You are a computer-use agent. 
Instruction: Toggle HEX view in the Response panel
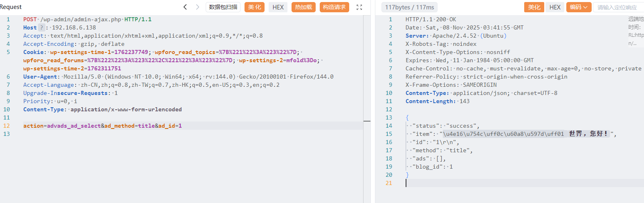[555, 7]
